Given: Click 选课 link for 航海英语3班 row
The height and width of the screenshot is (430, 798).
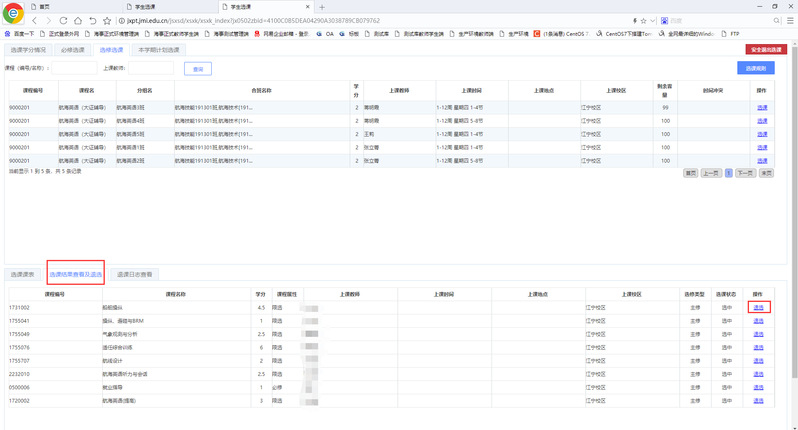Looking at the screenshot, I should click(761, 107).
